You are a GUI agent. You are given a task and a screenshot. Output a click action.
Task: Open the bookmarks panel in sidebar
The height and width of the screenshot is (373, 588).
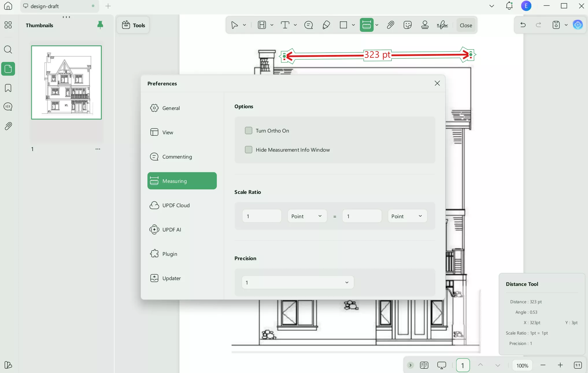click(8, 88)
